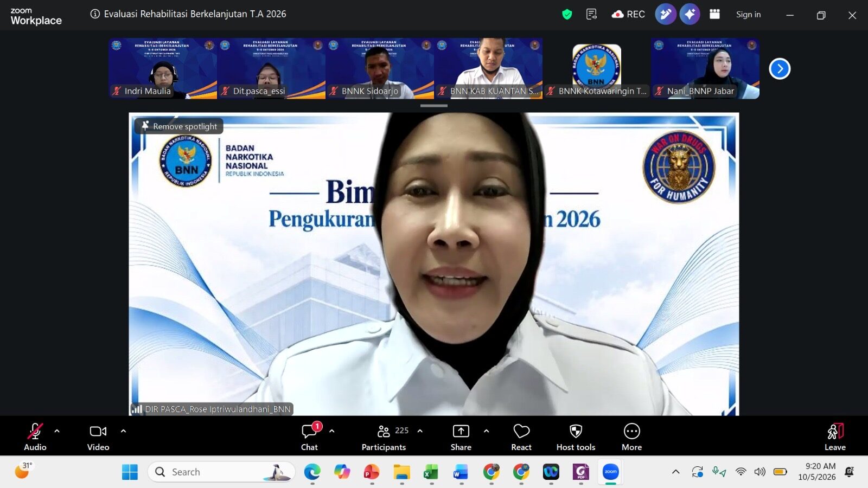
Task: Open volume control in system tray
Action: [760, 472]
